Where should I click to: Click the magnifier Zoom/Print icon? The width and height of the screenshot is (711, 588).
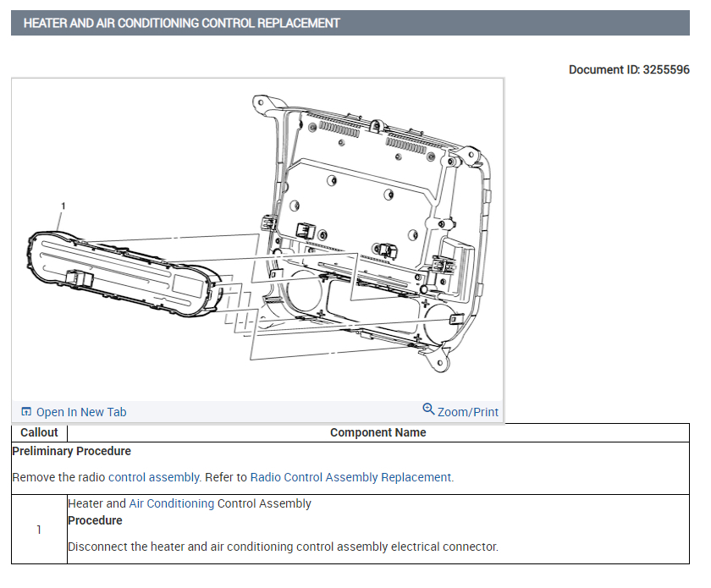428,409
